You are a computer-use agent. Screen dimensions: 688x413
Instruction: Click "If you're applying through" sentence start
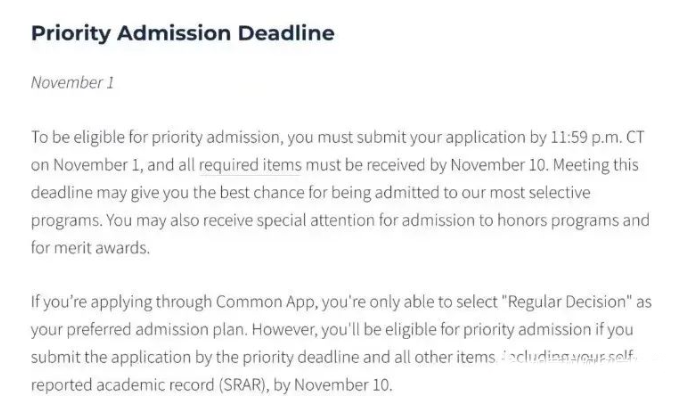pyautogui.click(x=122, y=303)
